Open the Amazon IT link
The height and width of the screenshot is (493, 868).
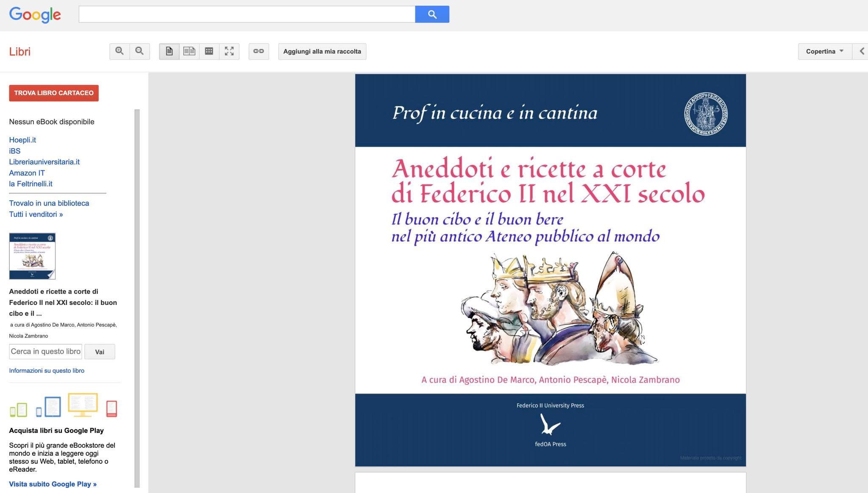27,173
